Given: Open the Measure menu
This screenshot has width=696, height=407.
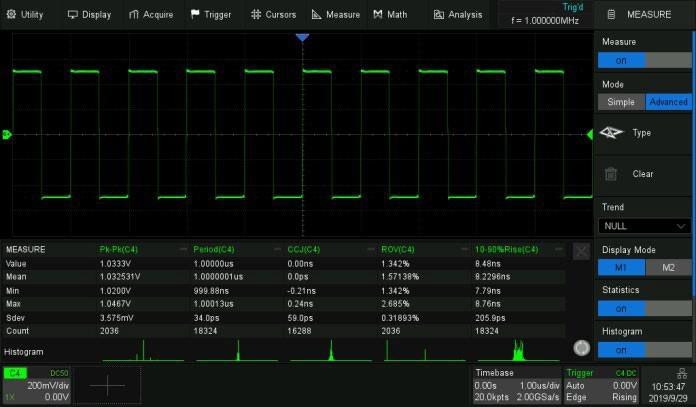Looking at the screenshot, I should pyautogui.click(x=336, y=15).
